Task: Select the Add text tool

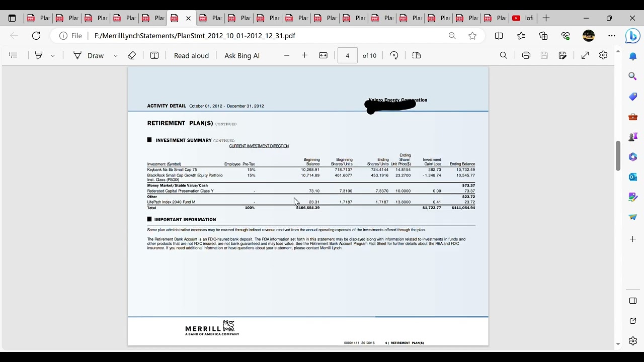Action: pyautogui.click(x=154, y=55)
